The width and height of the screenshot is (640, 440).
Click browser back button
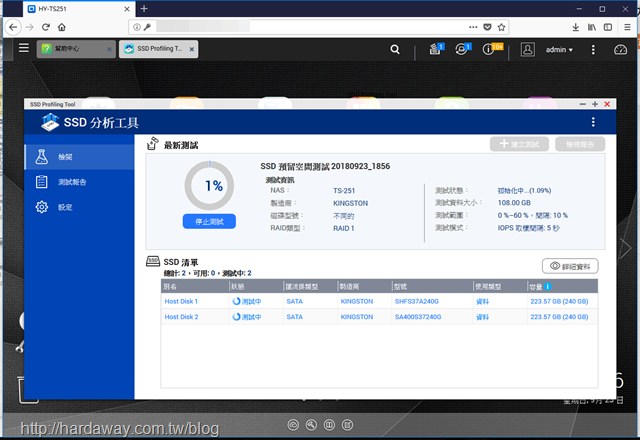[13, 27]
